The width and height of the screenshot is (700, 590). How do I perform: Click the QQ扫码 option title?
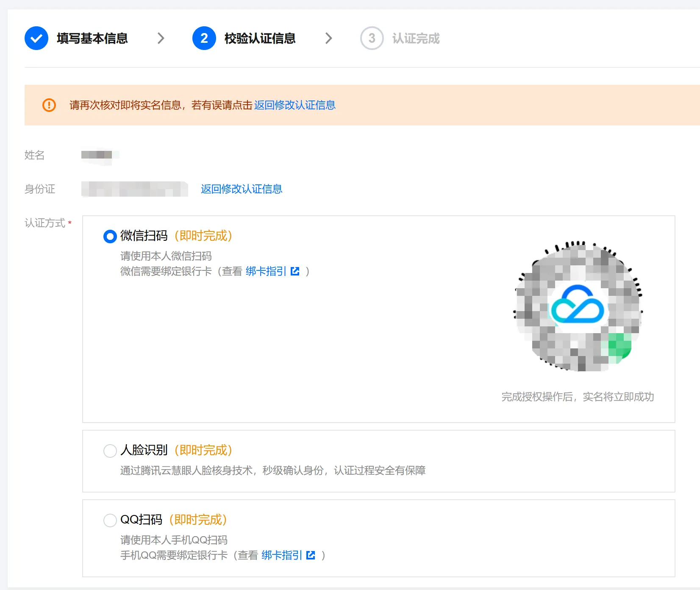tap(142, 520)
